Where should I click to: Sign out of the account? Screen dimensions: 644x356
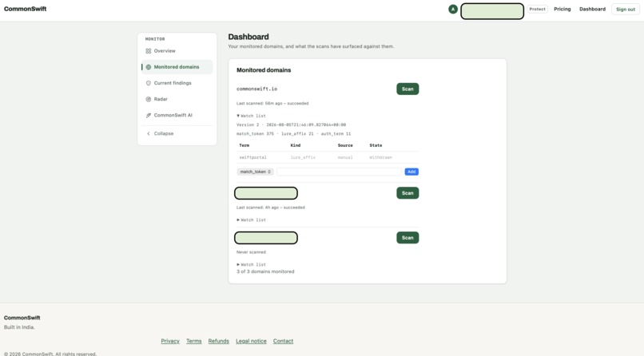click(x=626, y=9)
